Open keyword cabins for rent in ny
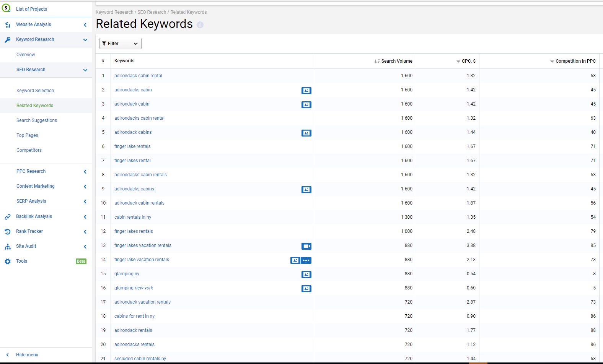 tap(134, 316)
